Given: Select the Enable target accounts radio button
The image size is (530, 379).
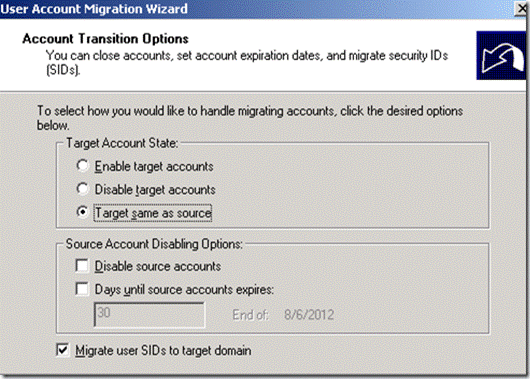Looking at the screenshot, I should (x=82, y=166).
